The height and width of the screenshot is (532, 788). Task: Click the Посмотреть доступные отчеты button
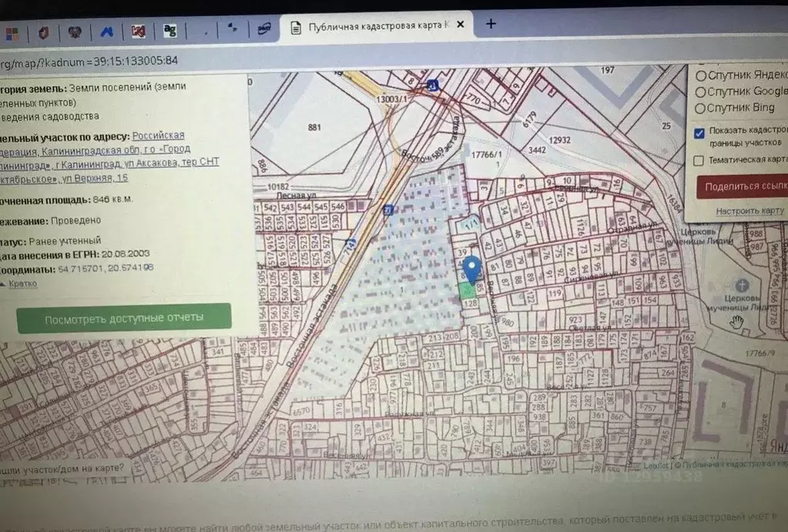click(x=124, y=318)
